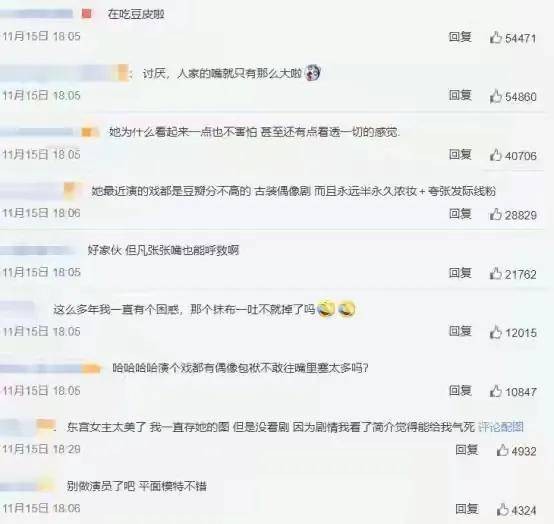
Task: Tap thumbs-up icon beside 28829
Action: pyautogui.click(x=496, y=214)
